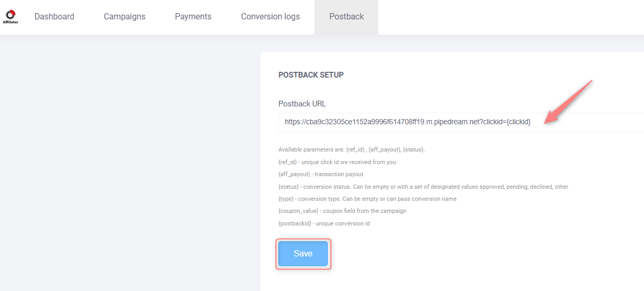The image size is (644, 291).
Task: Open the Conversion logs tab
Action: point(270,17)
